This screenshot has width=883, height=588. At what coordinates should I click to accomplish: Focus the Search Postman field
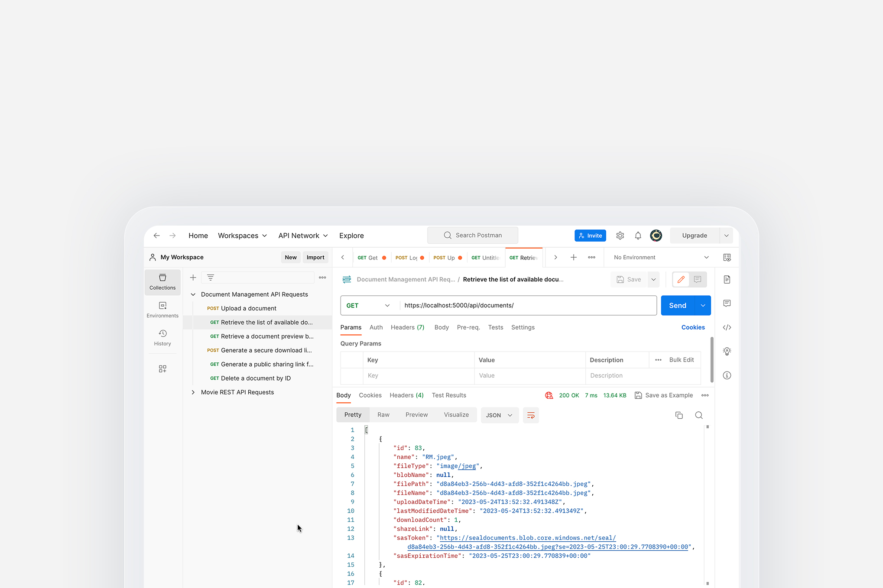click(x=473, y=235)
